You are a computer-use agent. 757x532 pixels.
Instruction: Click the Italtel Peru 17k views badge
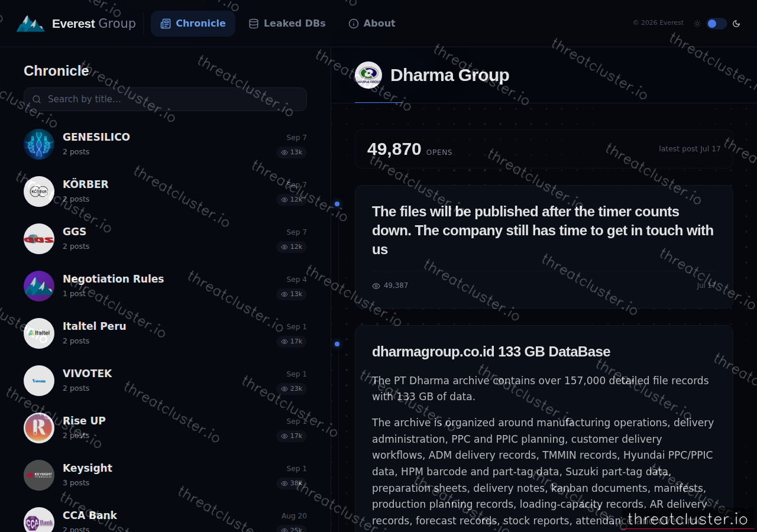(x=292, y=342)
